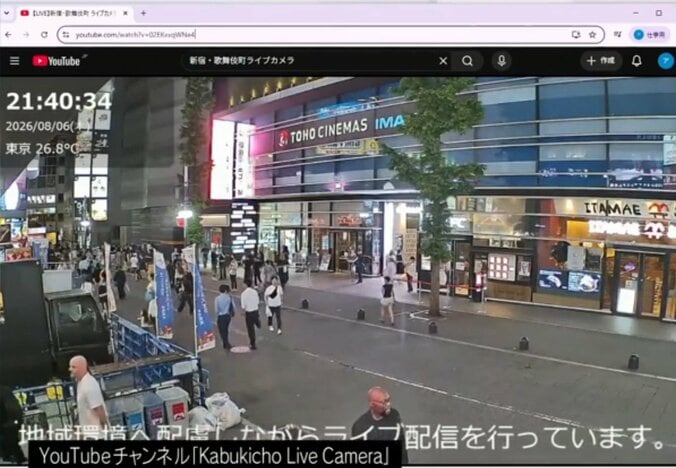Click the browser address bar URL

point(135,34)
